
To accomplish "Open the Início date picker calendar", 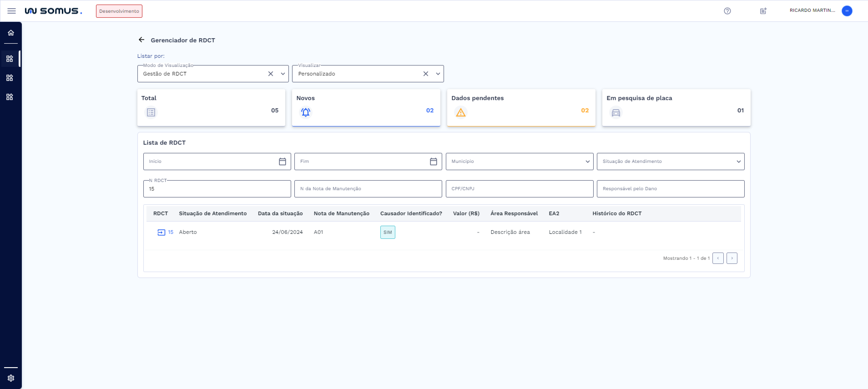I will [282, 162].
